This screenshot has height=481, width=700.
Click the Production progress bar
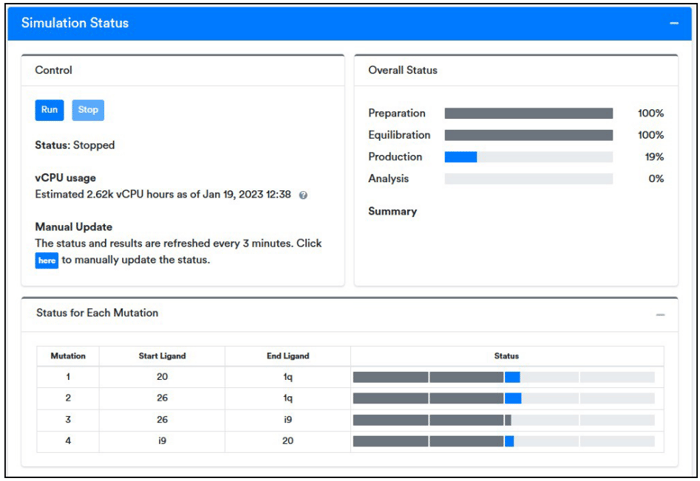click(529, 157)
